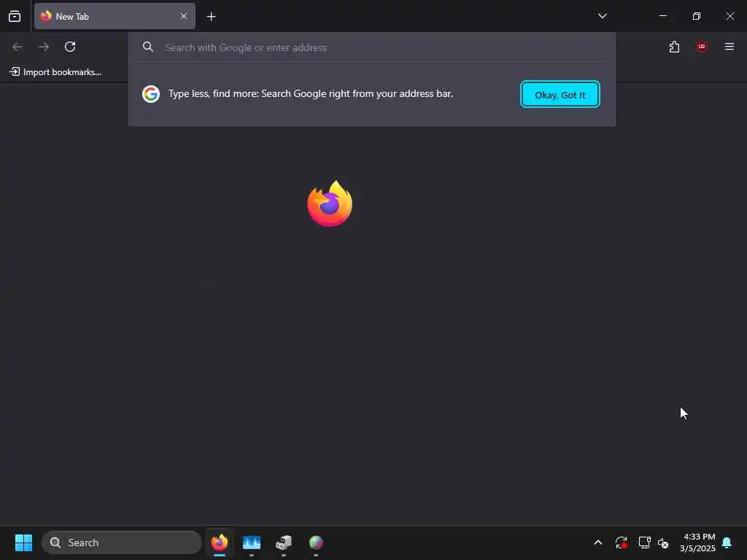Open Import bookmarks link
The width and height of the screenshot is (747, 560).
pyautogui.click(x=55, y=72)
